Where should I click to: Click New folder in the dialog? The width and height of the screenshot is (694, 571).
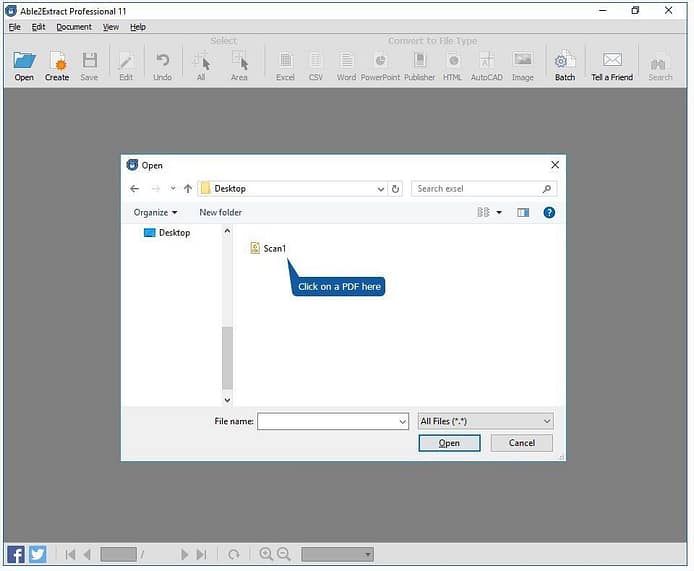(220, 212)
